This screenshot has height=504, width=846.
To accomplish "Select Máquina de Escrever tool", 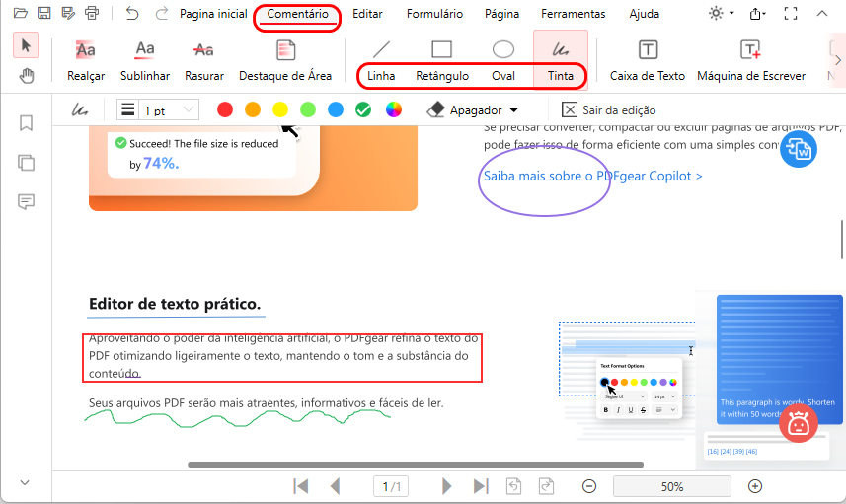I will [751, 61].
